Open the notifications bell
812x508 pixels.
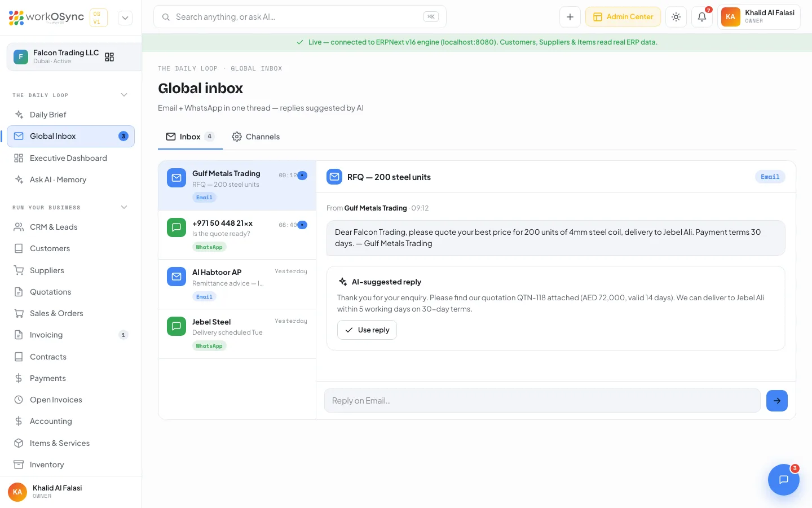[x=702, y=17]
